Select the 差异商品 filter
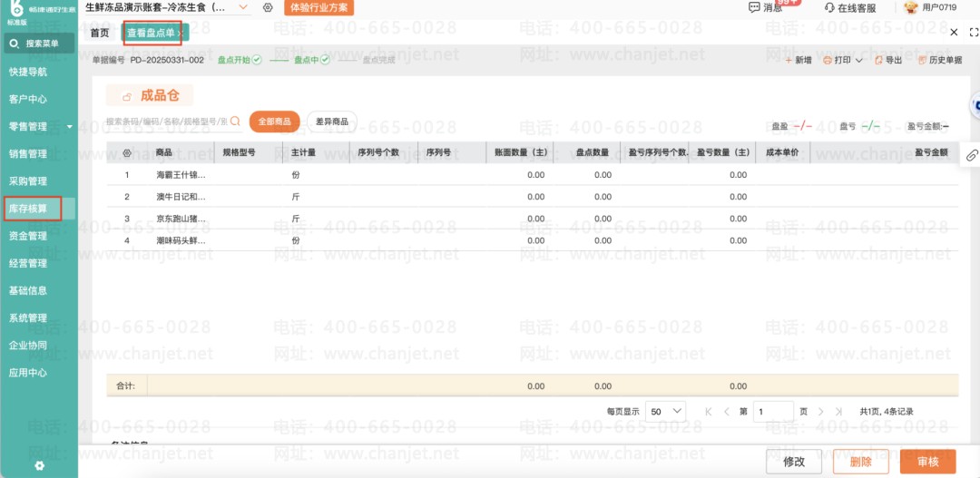This screenshot has width=980, height=478. pos(332,122)
